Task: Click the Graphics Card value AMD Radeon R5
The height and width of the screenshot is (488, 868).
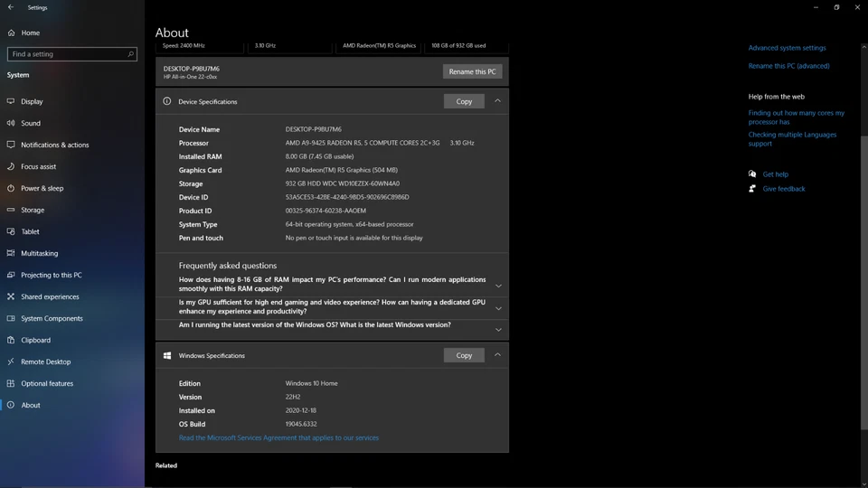Action: (341, 170)
